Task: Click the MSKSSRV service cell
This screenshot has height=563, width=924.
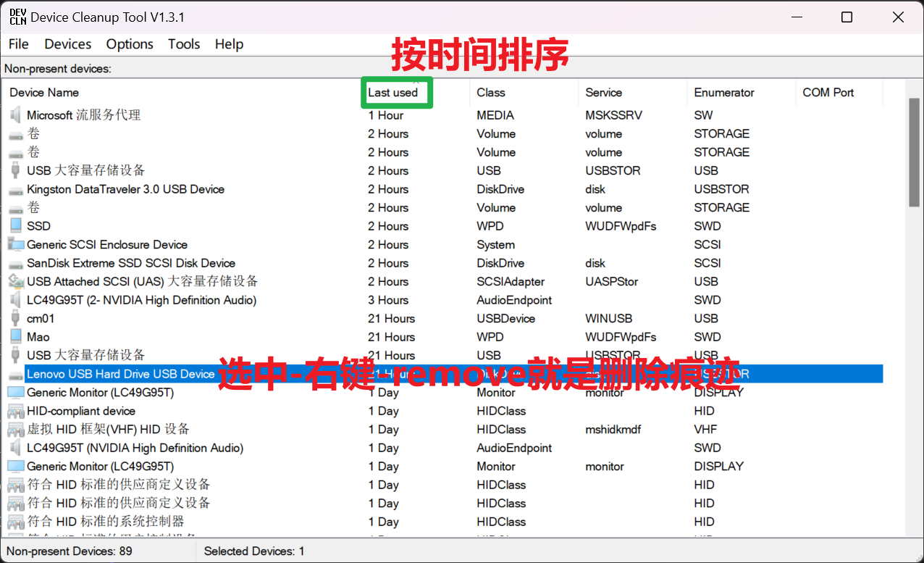Action: tap(613, 115)
